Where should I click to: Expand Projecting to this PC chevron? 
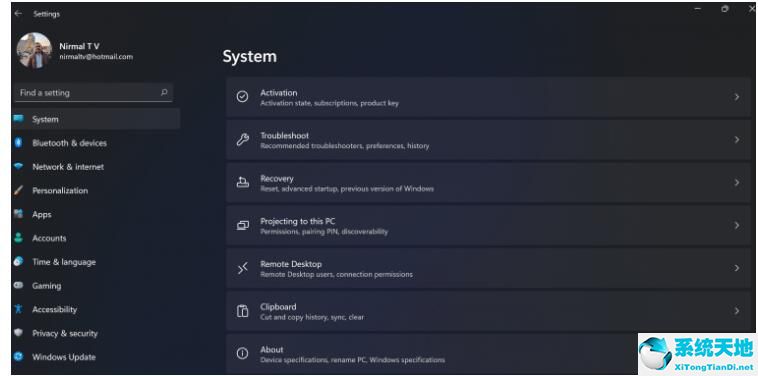(737, 225)
